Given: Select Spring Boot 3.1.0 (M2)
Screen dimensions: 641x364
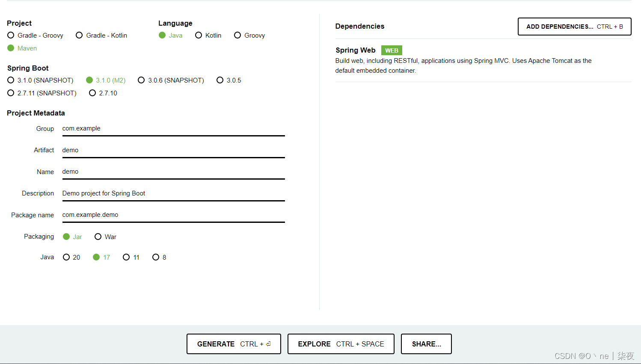Looking at the screenshot, I should pos(106,80).
